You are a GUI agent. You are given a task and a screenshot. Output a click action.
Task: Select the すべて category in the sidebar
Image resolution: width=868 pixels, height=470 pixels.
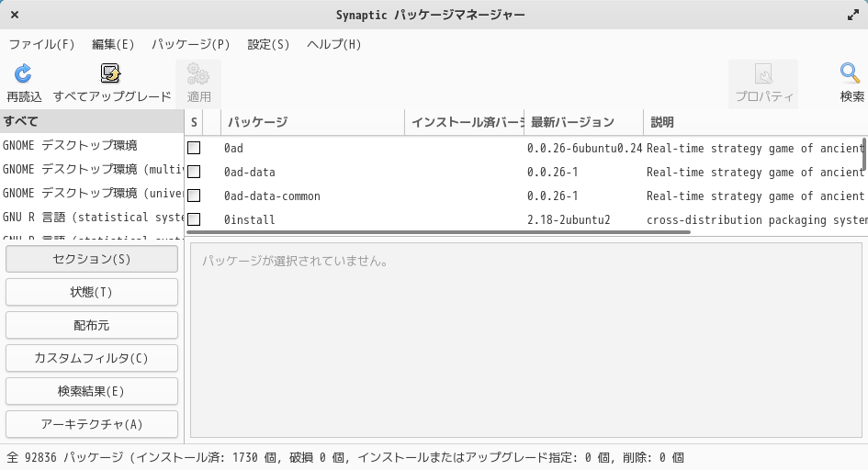(x=92, y=122)
